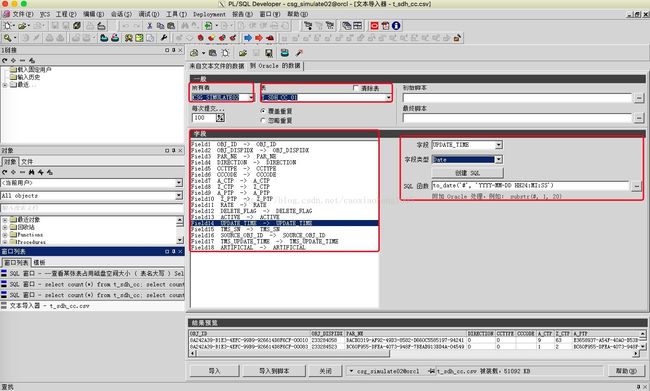Toggle the 清除表 checkbox

click(x=356, y=88)
